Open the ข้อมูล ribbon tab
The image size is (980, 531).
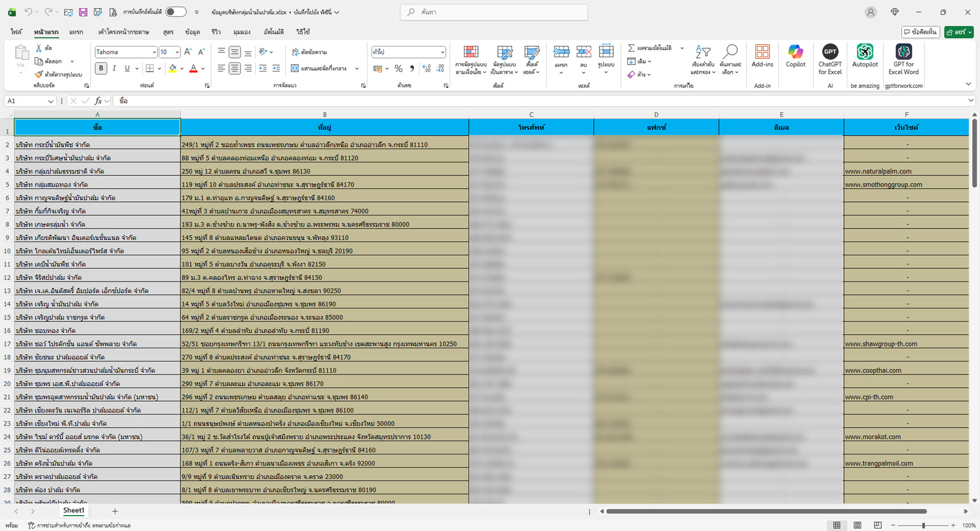coord(192,32)
